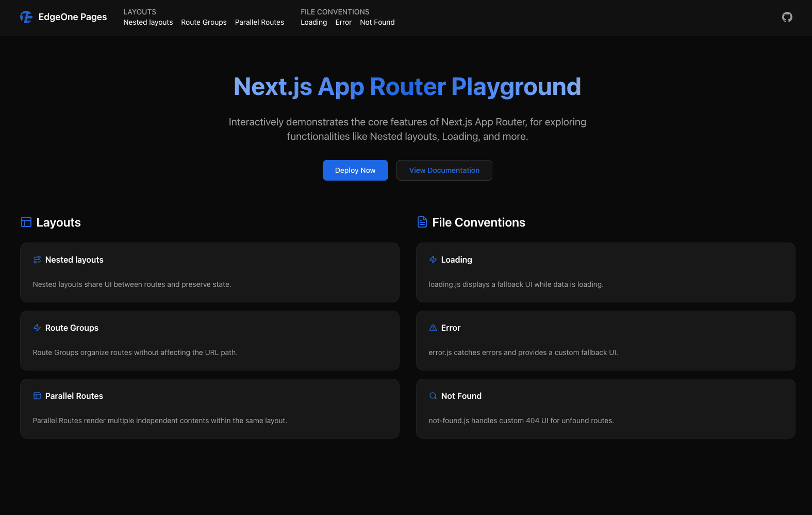This screenshot has height=515, width=812.
Task: Select Not Found in header navigation
Action: tap(377, 22)
